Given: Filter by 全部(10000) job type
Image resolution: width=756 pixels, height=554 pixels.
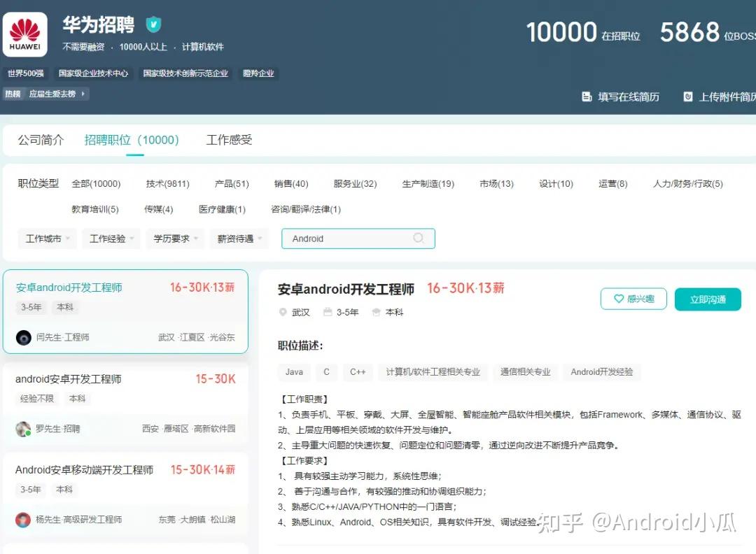Looking at the screenshot, I should point(96,183).
